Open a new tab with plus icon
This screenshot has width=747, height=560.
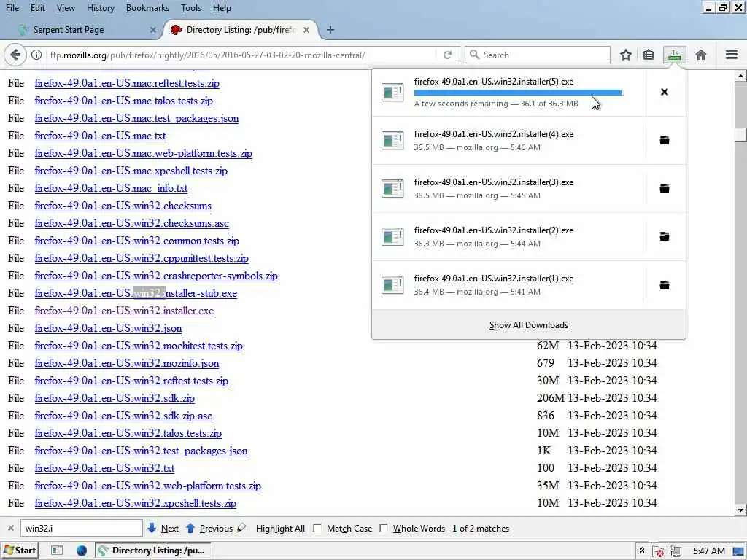(x=330, y=29)
